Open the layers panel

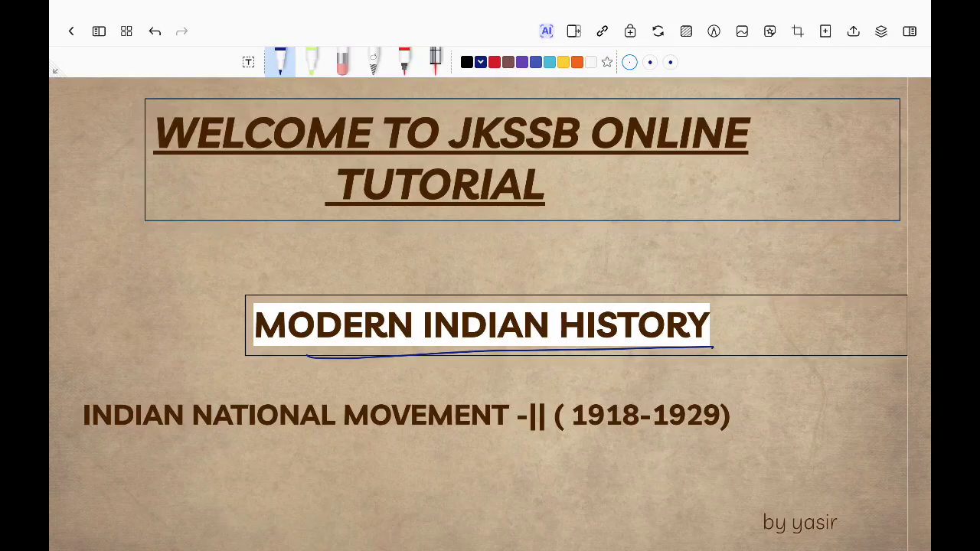point(881,31)
